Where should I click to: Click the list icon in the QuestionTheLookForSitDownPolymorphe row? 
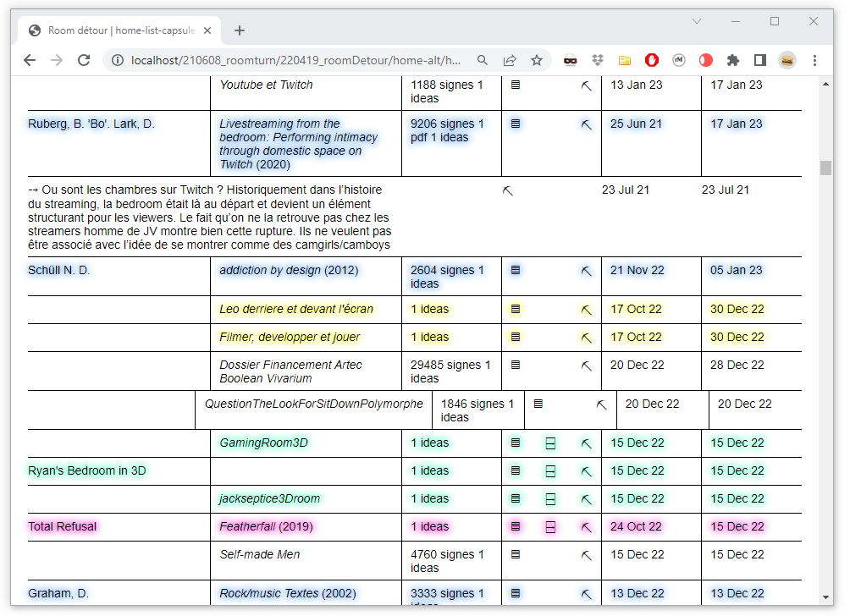[x=538, y=404]
